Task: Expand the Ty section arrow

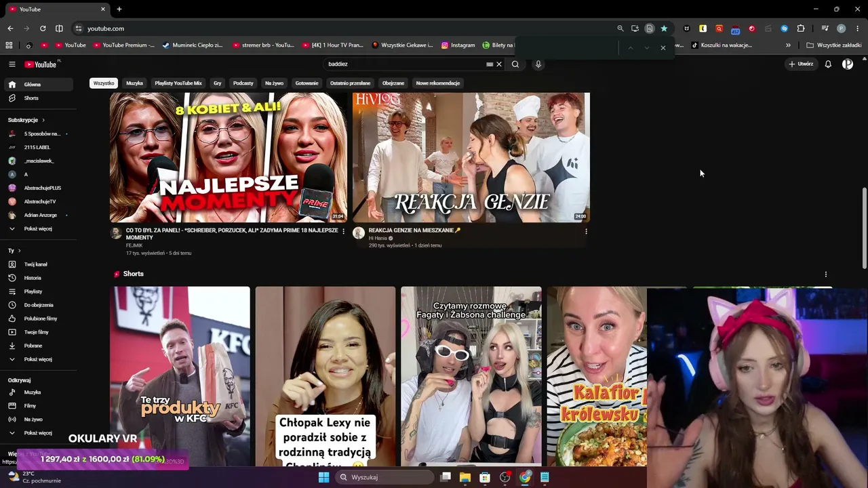Action: (20, 251)
